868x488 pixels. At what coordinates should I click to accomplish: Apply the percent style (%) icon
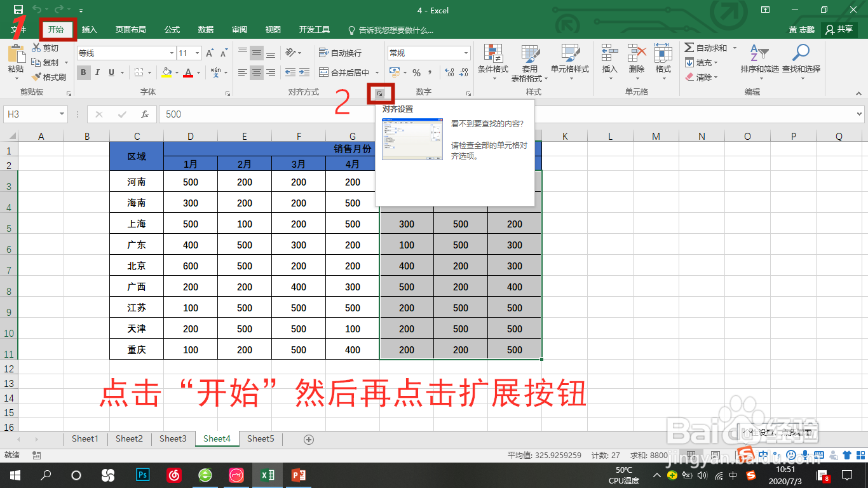coord(416,72)
